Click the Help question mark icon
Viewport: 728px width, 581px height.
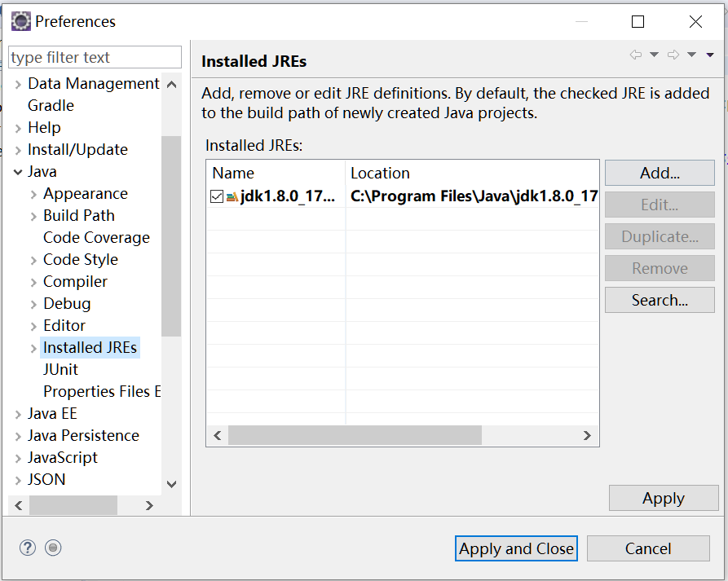click(x=28, y=548)
